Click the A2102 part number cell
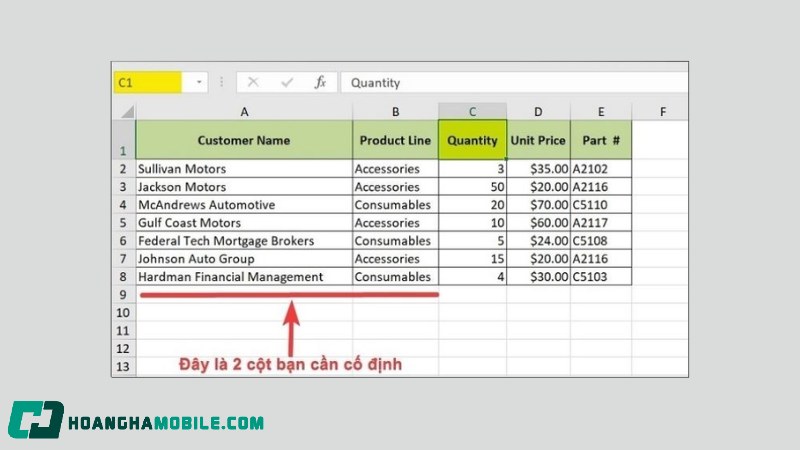The height and width of the screenshot is (450, 800). click(x=601, y=169)
